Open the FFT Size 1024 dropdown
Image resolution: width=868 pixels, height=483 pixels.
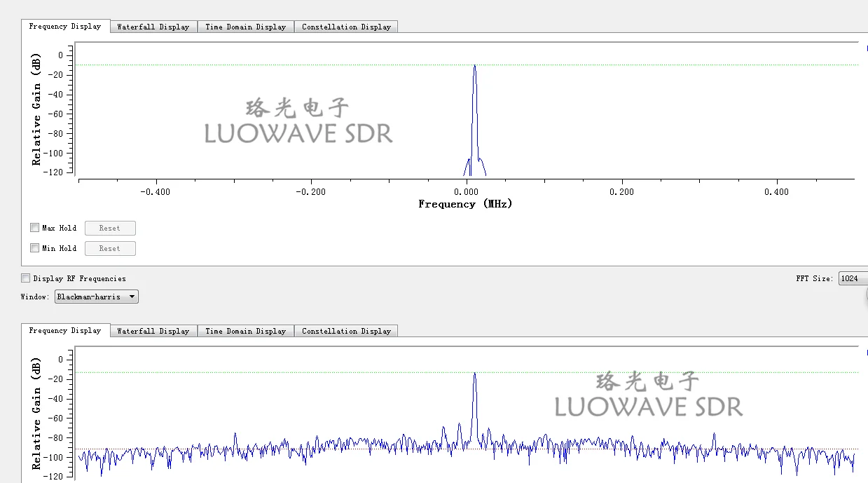point(853,278)
